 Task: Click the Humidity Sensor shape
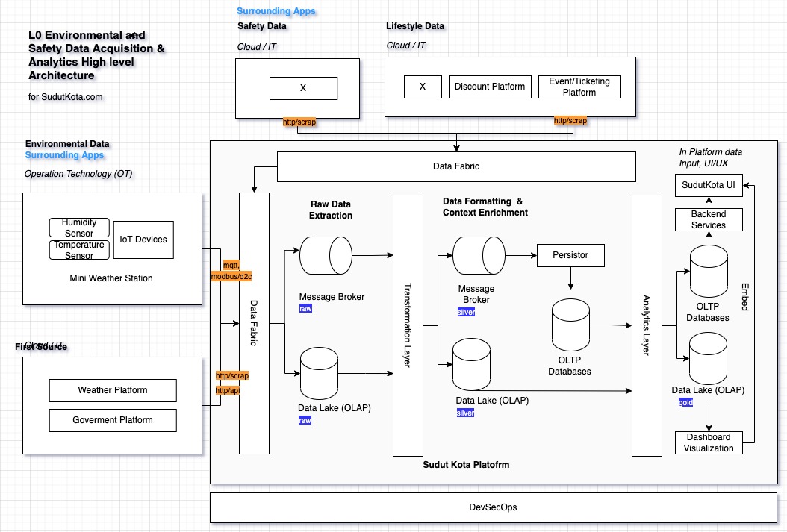pyautogui.click(x=79, y=228)
